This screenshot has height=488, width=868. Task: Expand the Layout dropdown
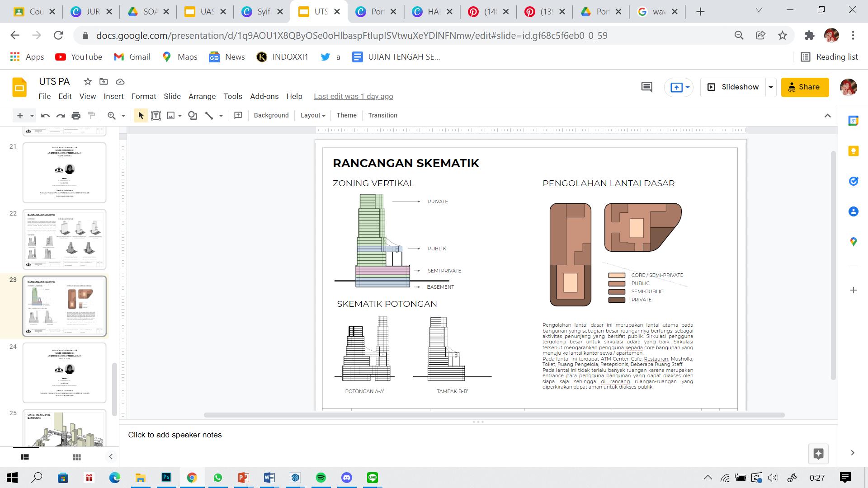(313, 116)
